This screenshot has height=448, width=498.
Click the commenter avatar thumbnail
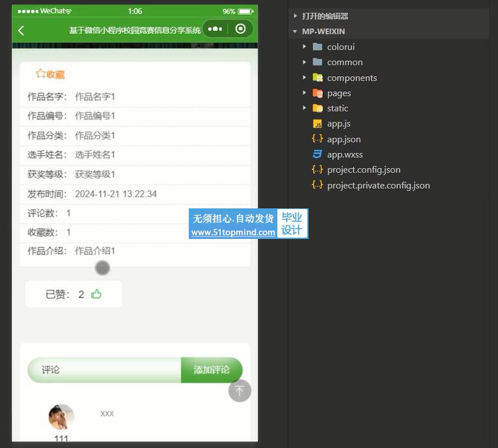click(x=61, y=417)
